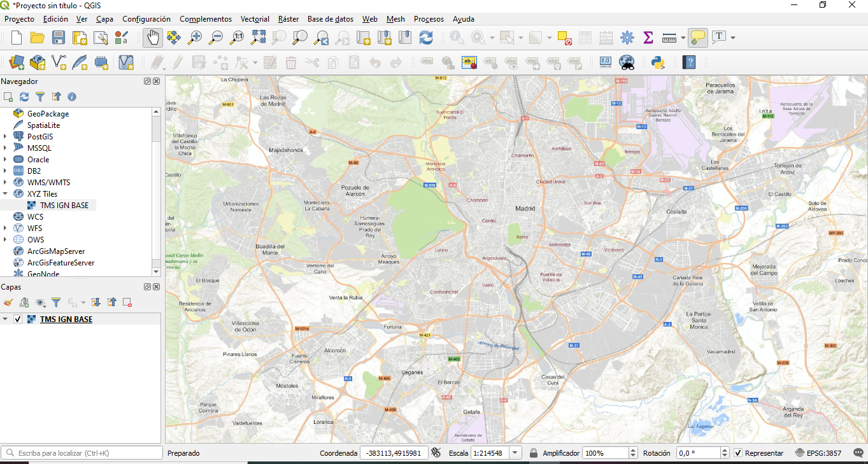Screen dimensions: 868x464
Task: Click the Escriba para localizar search field
Action: pyautogui.click(x=82, y=453)
